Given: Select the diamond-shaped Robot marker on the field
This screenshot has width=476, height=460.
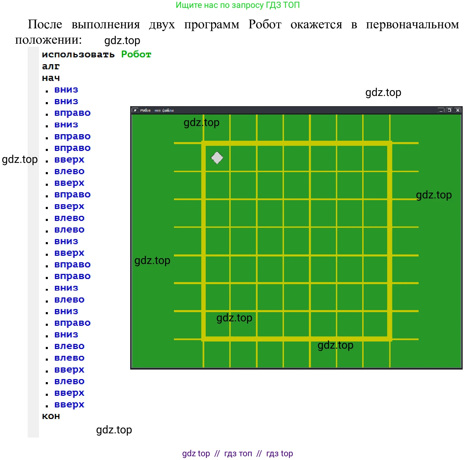Looking at the screenshot, I should point(216,158).
